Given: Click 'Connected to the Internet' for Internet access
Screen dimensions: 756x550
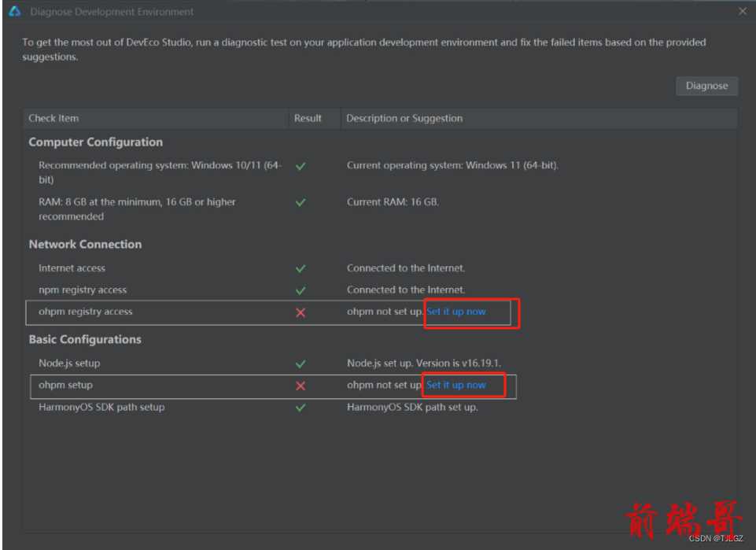Looking at the screenshot, I should point(405,268).
